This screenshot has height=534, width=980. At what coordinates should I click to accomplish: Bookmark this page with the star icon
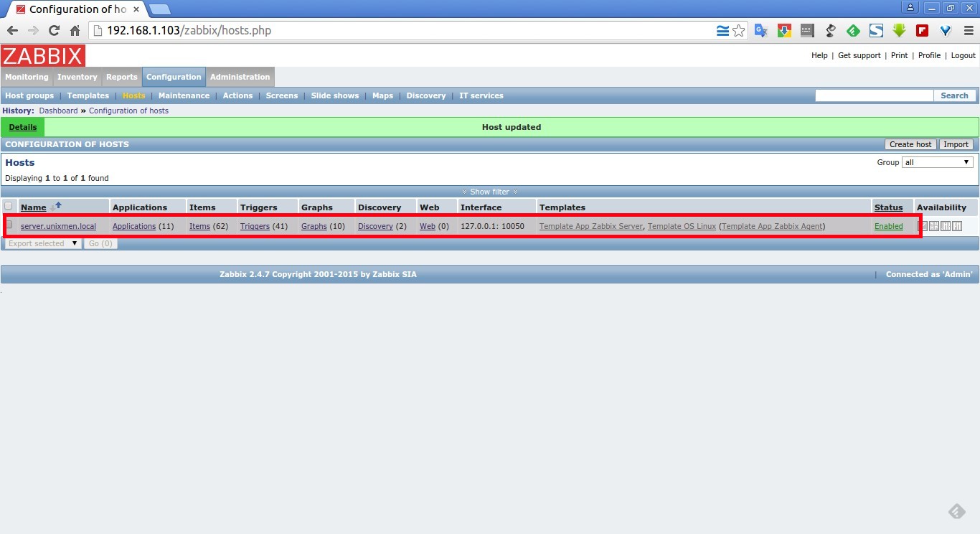coord(739,30)
